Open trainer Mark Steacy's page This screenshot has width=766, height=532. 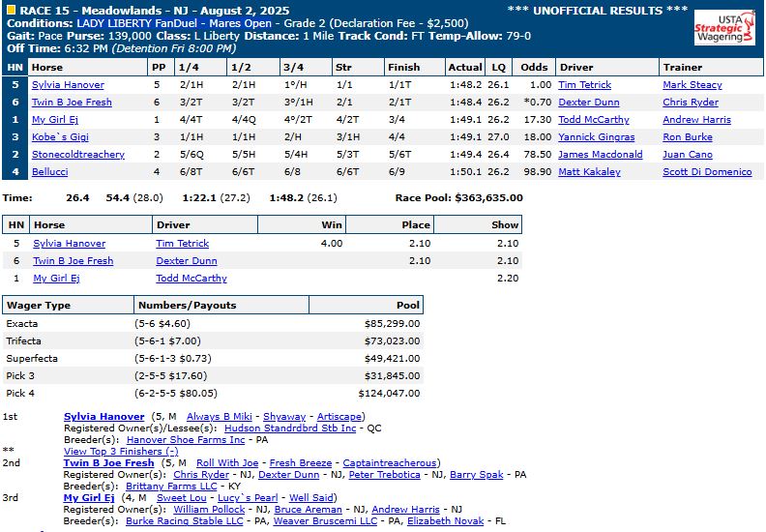point(692,84)
